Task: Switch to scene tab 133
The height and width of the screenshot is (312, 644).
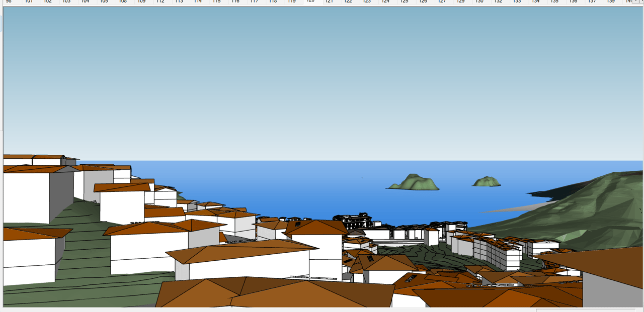Action: [517, 2]
